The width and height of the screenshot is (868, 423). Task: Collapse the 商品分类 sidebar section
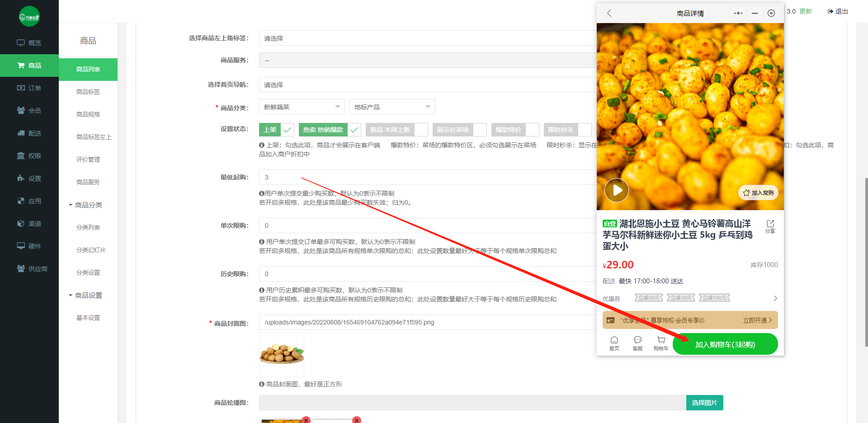(86, 205)
